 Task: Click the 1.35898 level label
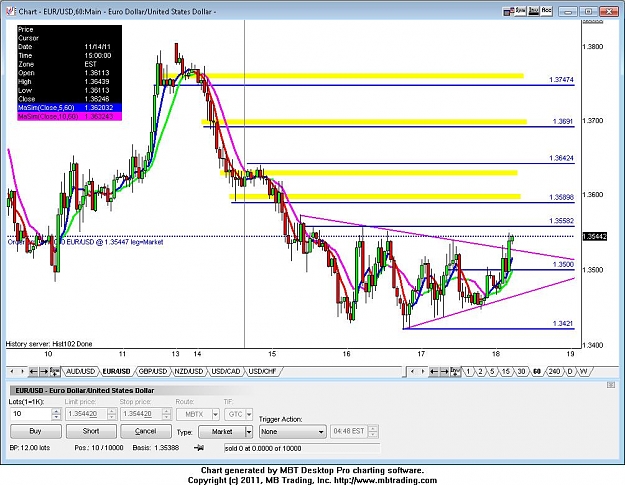[x=561, y=197]
